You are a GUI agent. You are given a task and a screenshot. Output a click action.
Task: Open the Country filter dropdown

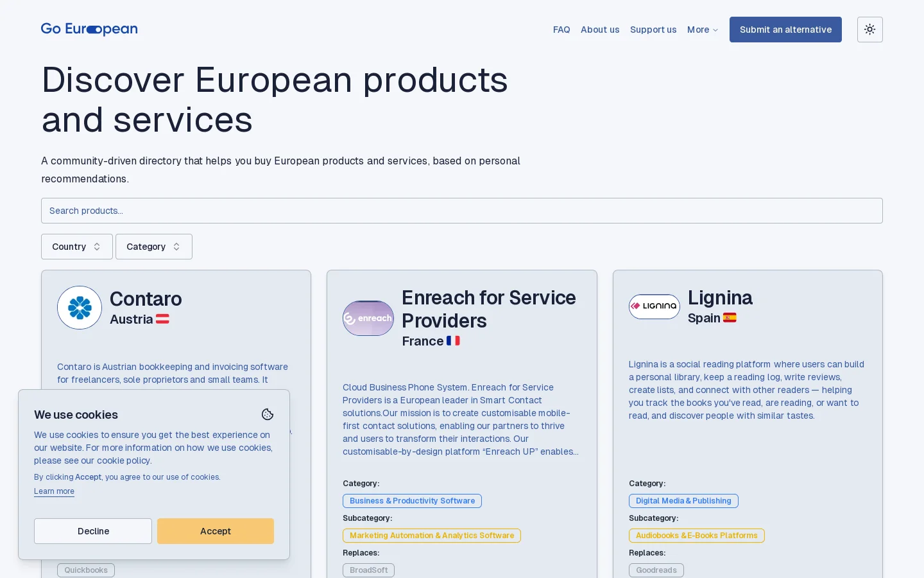[x=77, y=247]
